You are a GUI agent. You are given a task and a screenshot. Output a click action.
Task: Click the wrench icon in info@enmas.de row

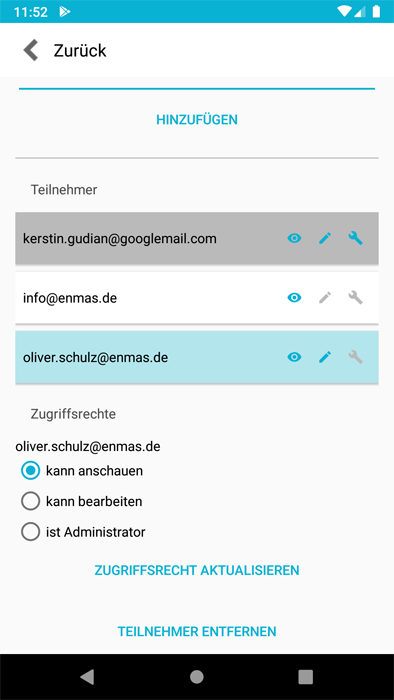coord(356,298)
